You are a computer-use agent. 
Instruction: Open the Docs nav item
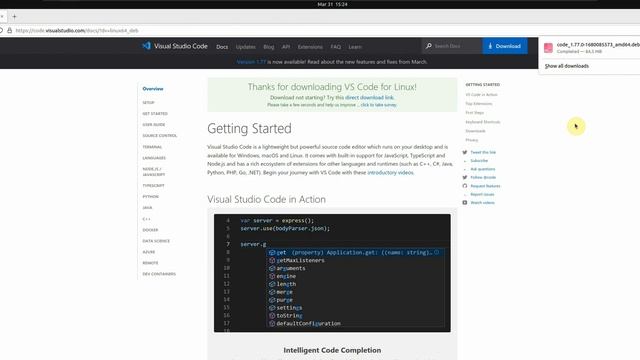click(222, 47)
